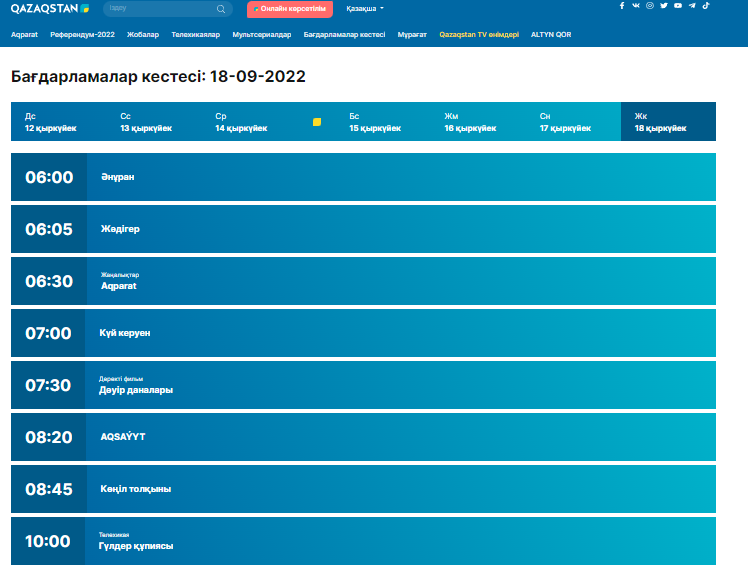The height and width of the screenshot is (569, 748).
Task: Click the Онлайн көрсетілім button
Action: click(x=289, y=9)
